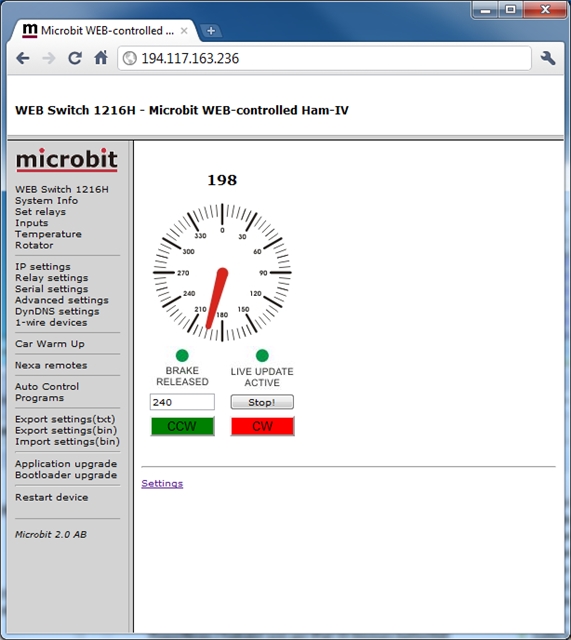Click the heading value 198

222,180
